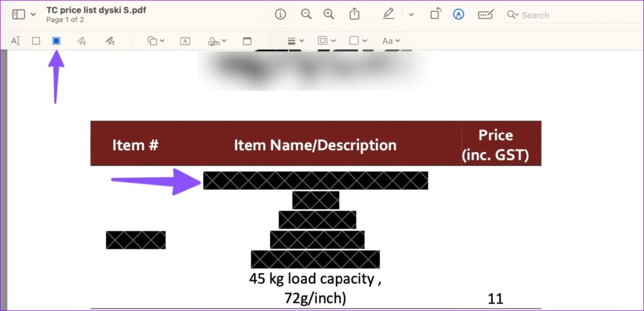The width and height of the screenshot is (644, 311).
Task: Insert a Text box annotation
Action: tap(185, 41)
